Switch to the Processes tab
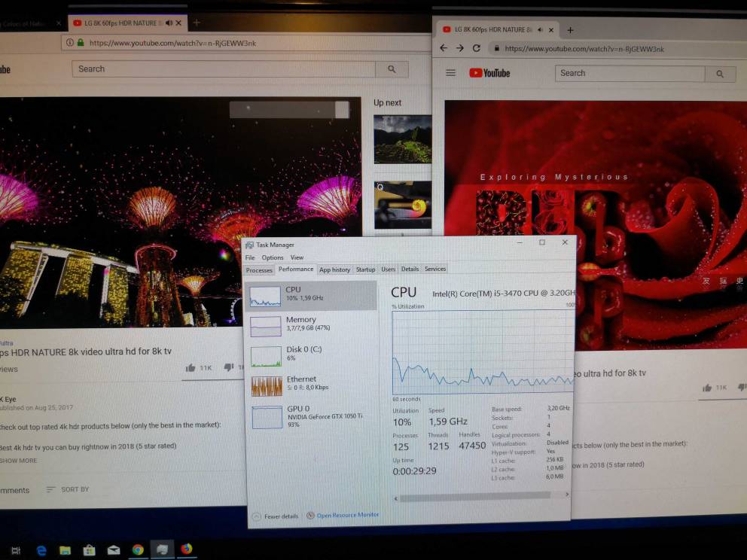 [x=259, y=270]
